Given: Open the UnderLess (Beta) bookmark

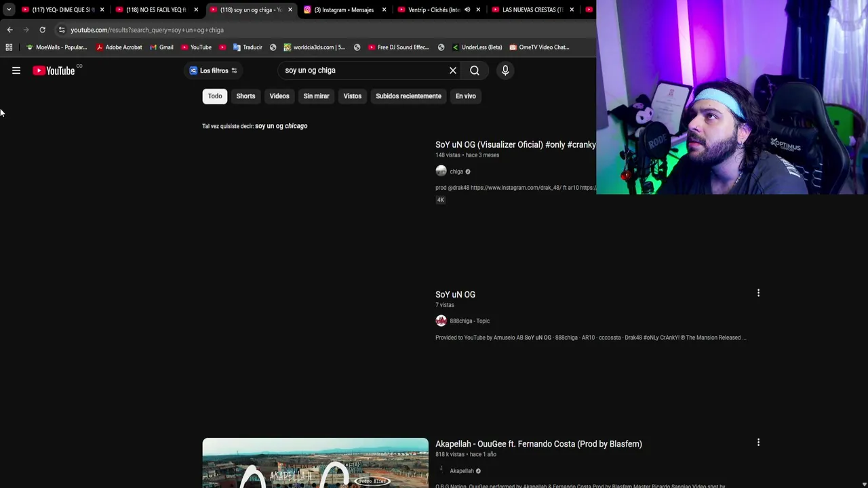Looking at the screenshot, I should [x=477, y=47].
